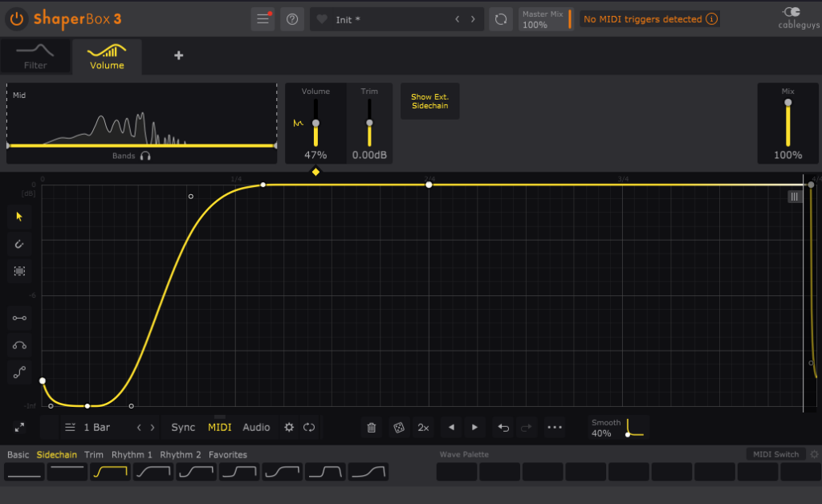Click the Mix slider handle
This screenshot has width=822, height=504.
point(788,103)
